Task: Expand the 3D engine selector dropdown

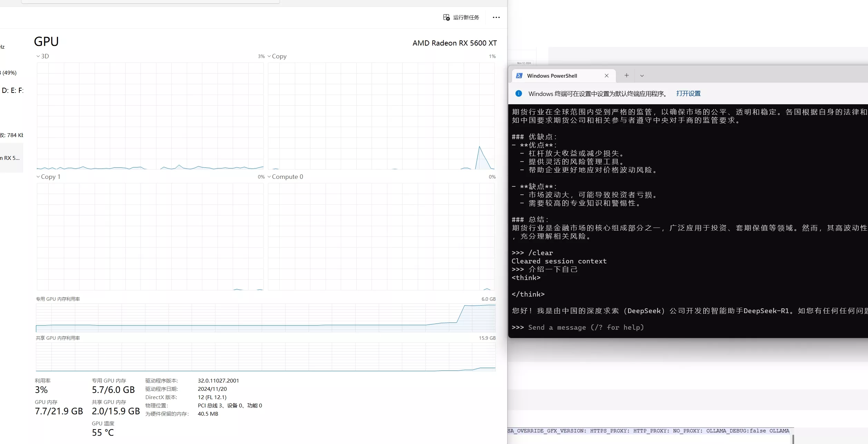Action: (x=43, y=56)
